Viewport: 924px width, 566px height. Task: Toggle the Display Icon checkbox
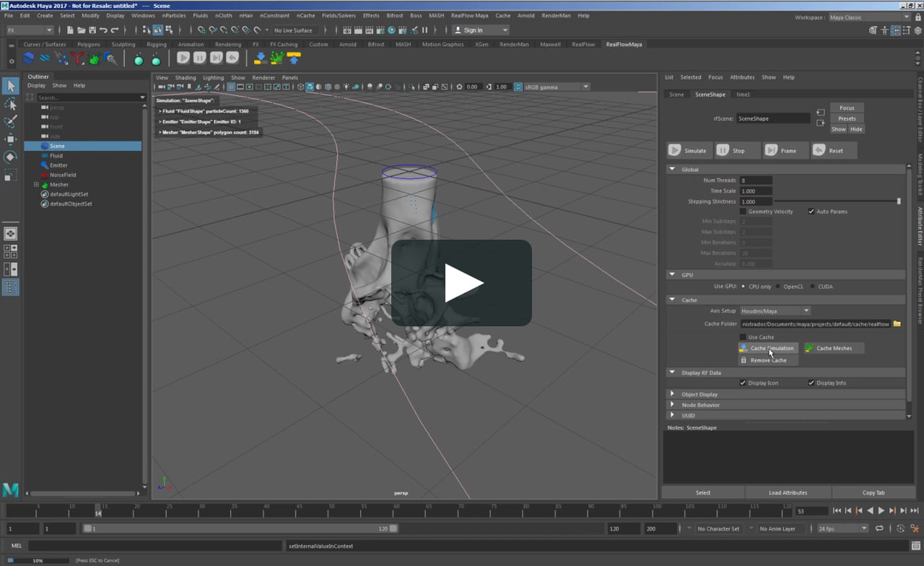(743, 383)
